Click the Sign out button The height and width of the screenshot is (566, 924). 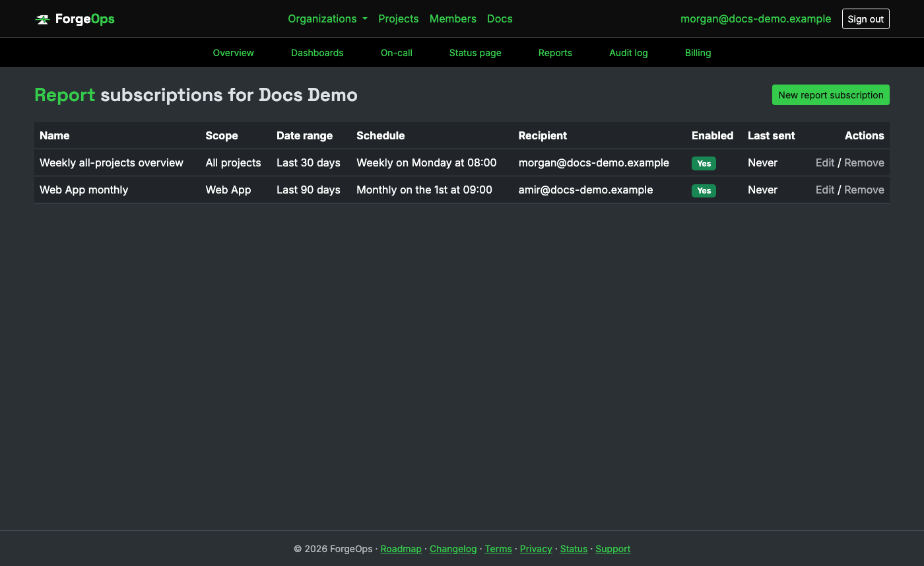click(865, 19)
